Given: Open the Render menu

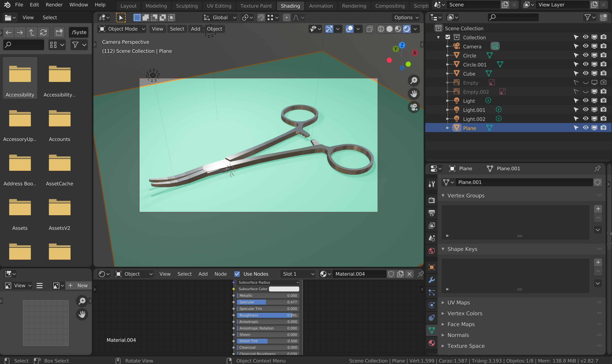Looking at the screenshot, I should click(x=54, y=5).
